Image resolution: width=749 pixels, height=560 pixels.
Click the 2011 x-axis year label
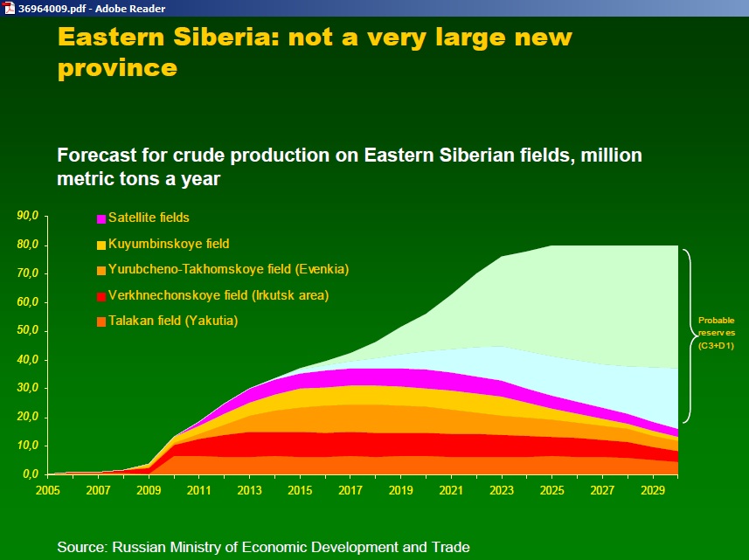coord(199,490)
